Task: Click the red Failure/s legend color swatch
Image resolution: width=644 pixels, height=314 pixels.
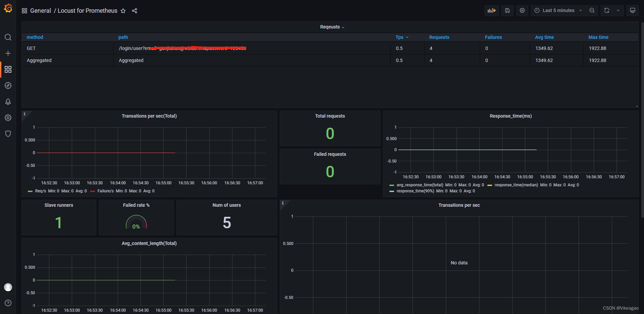Action: coord(93,191)
